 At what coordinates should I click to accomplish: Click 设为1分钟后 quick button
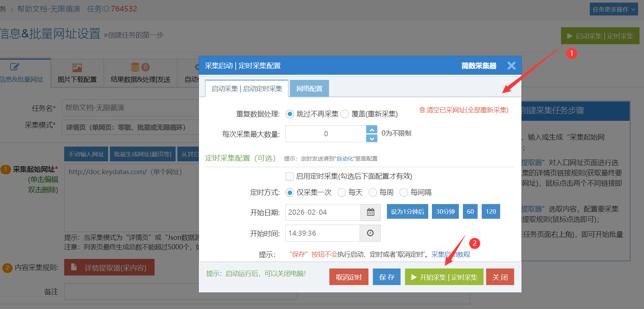[408, 211]
